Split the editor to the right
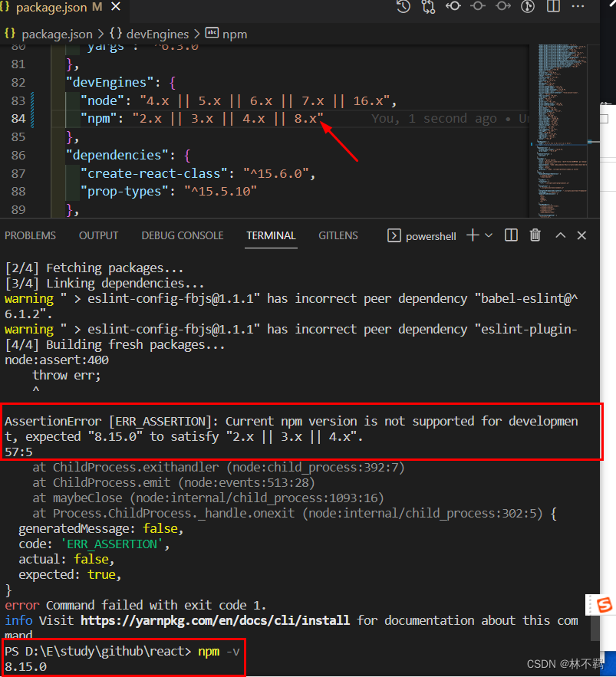The width and height of the screenshot is (616, 677). click(553, 6)
